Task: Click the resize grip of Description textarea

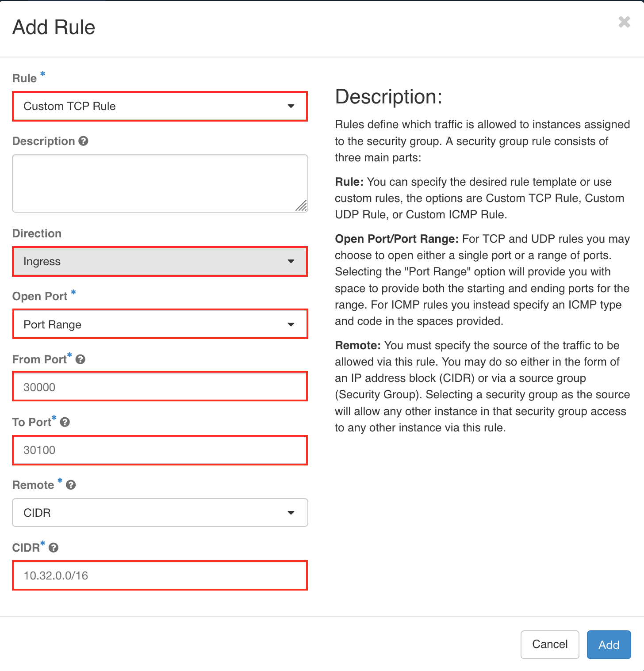Action: tap(301, 206)
